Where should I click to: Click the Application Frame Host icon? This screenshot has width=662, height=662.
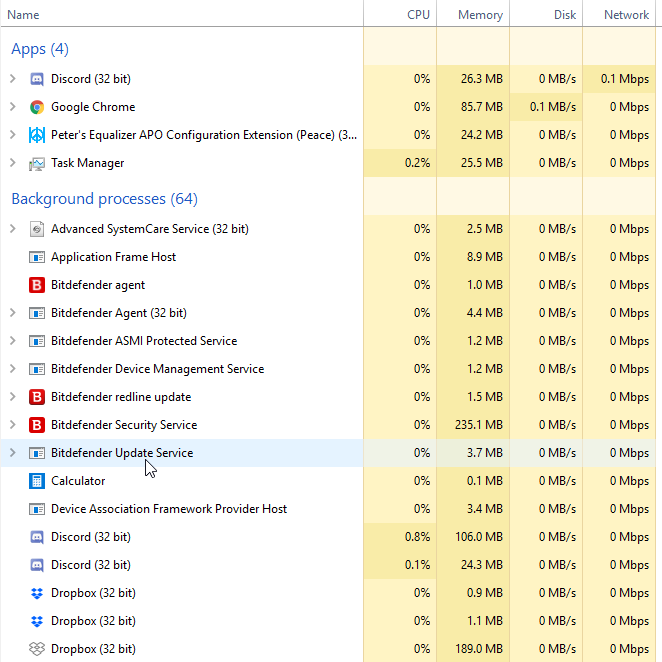(x=37, y=257)
